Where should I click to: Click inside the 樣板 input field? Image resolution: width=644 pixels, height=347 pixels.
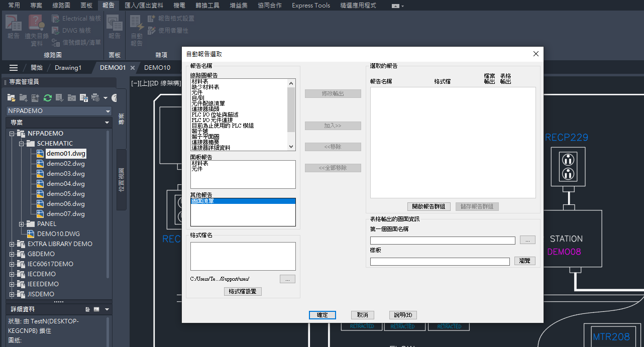(440, 261)
